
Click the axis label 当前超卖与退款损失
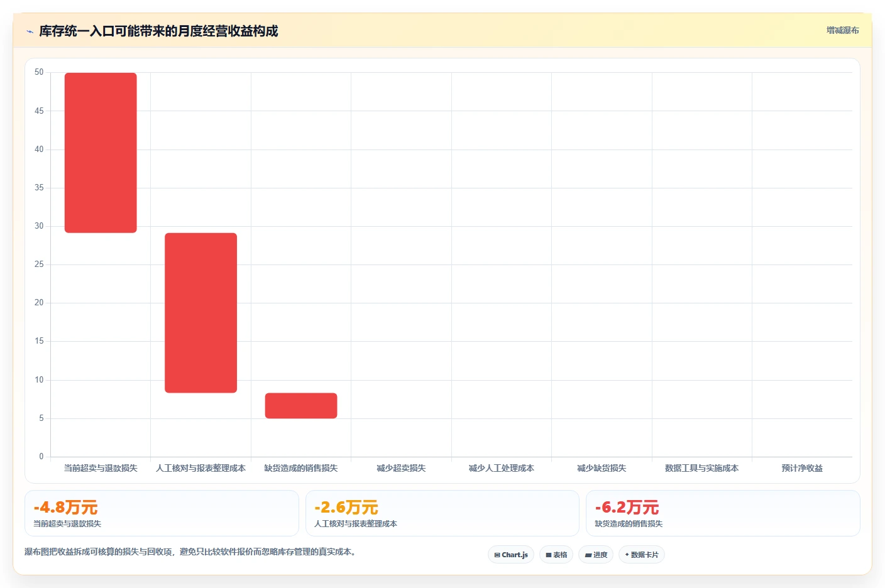coord(101,468)
